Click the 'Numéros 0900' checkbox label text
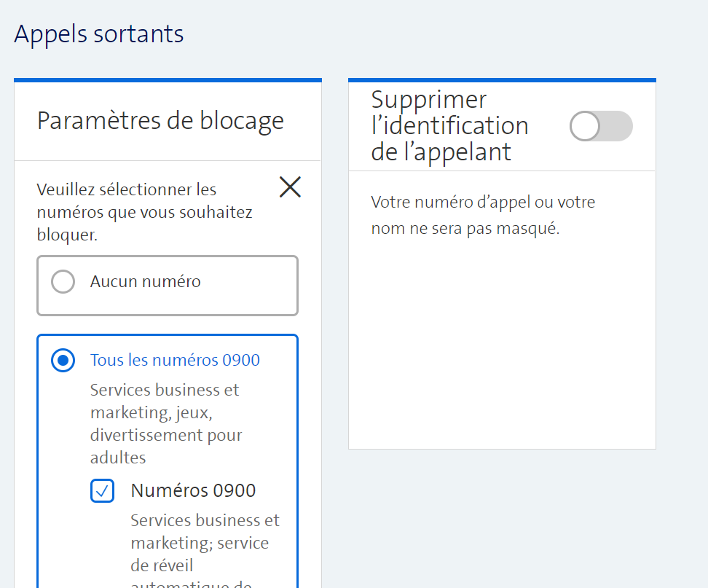The height and width of the screenshot is (588, 708). coord(193,490)
